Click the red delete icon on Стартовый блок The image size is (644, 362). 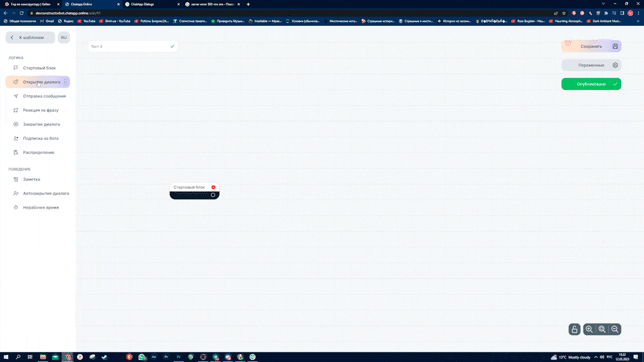click(x=213, y=187)
